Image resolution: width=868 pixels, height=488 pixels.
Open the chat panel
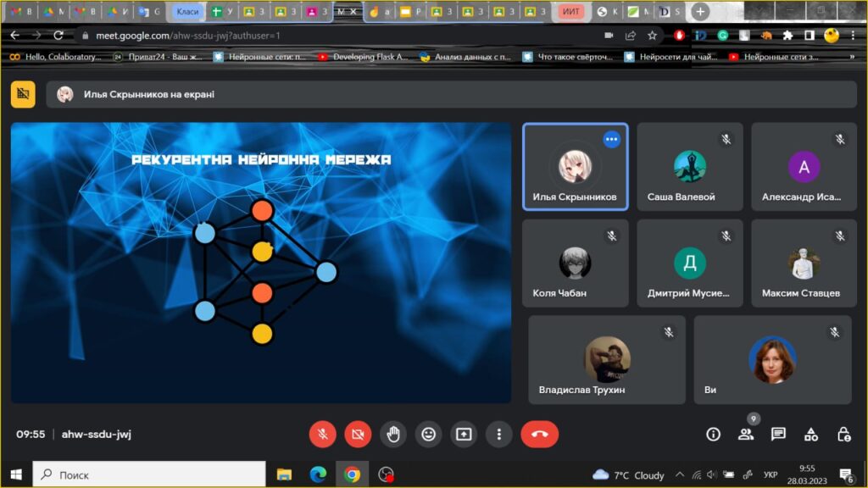coord(778,434)
